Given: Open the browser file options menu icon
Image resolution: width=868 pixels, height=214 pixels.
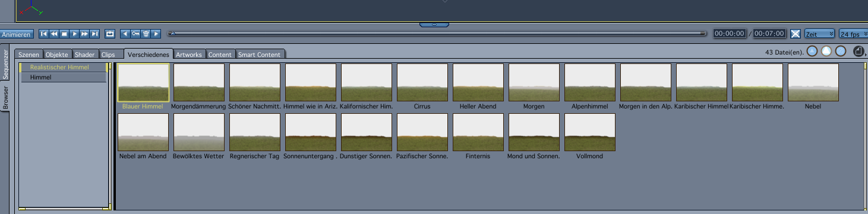Looking at the screenshot, I should pos(858,52).
